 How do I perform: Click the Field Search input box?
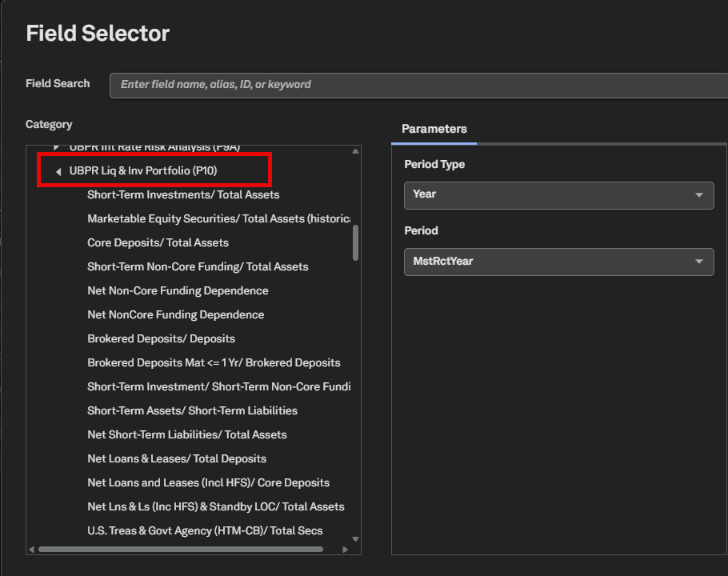pos(418,85)
